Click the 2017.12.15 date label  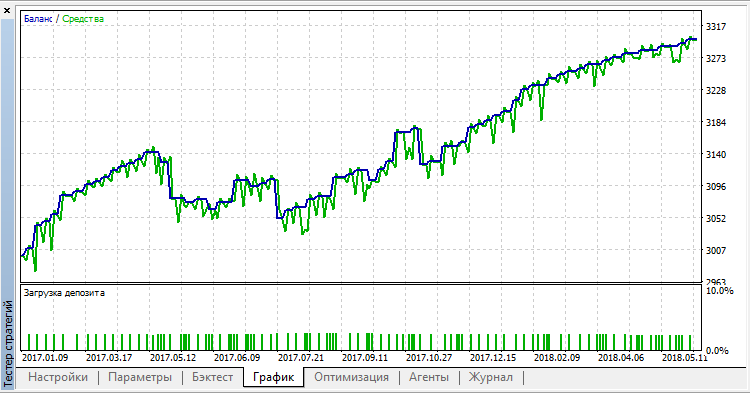[493, 358]
